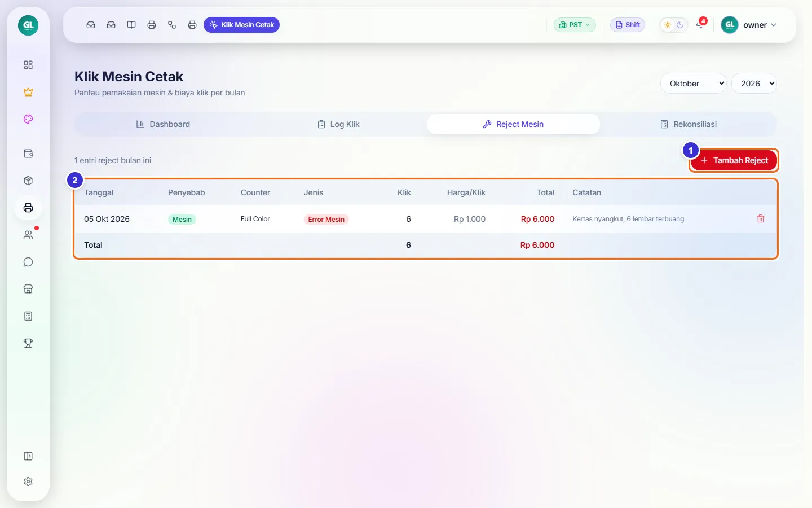This screenshot has width=812, height=508.
Task: Select the package box icon in sidebar
Action: tap(28, 181)
